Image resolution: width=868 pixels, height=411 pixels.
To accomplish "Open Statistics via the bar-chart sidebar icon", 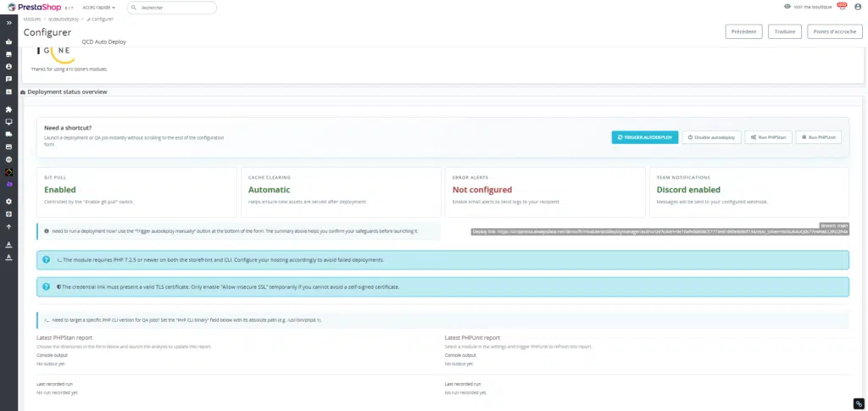I will [8, 92].
